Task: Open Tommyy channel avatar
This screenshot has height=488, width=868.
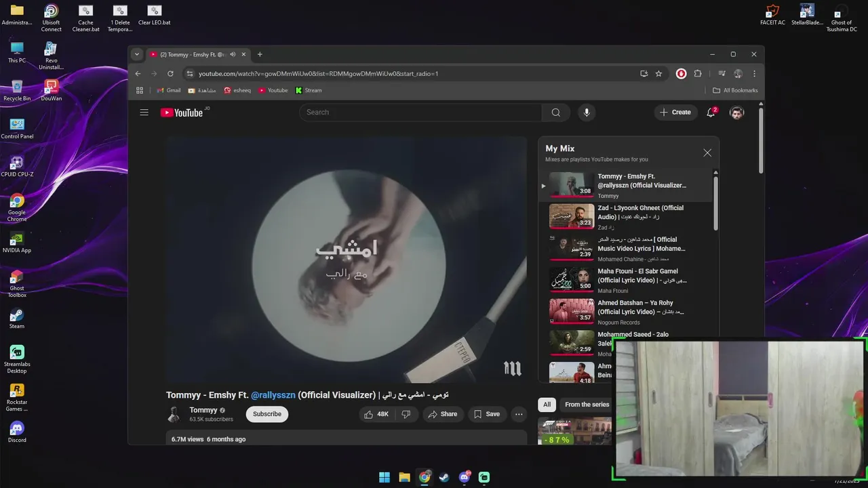Action: click(x=175, y=414)
